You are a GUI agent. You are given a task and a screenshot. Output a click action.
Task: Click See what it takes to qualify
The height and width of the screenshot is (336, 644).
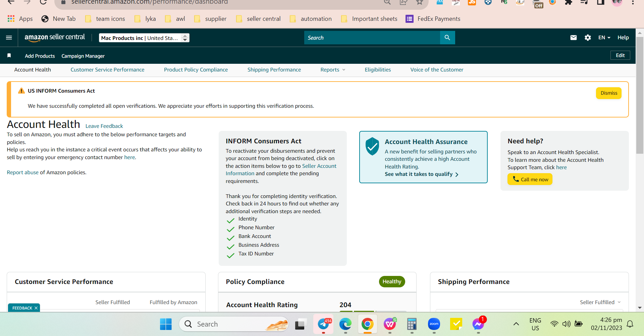[422, 174]
